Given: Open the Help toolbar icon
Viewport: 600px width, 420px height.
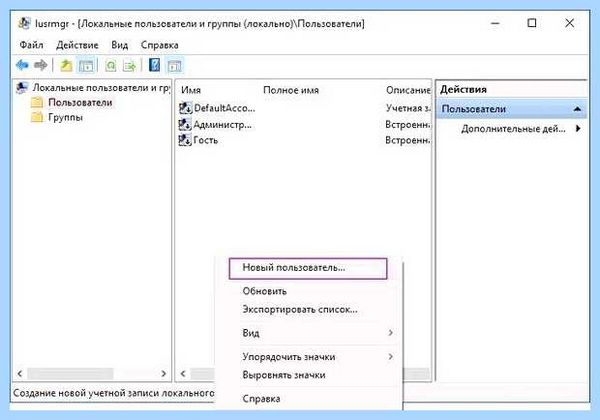Looking at the screenshot, I should (x=155, y=65).
